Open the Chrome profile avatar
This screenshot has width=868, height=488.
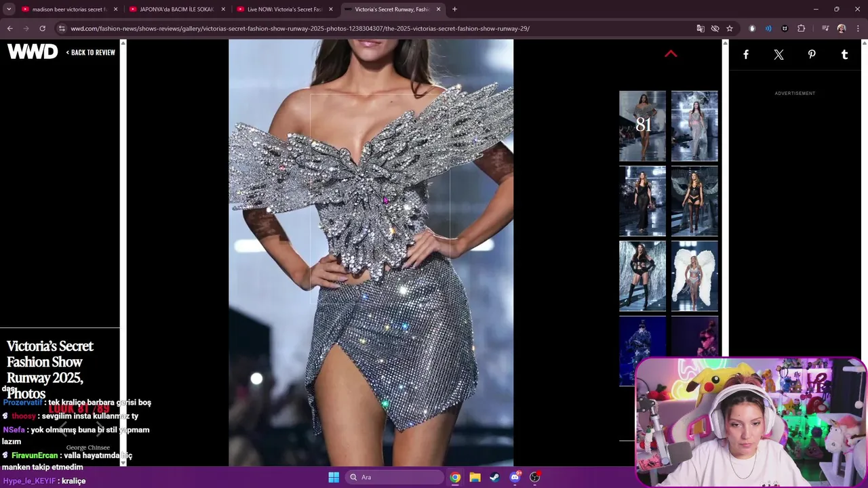pos(842,28)
